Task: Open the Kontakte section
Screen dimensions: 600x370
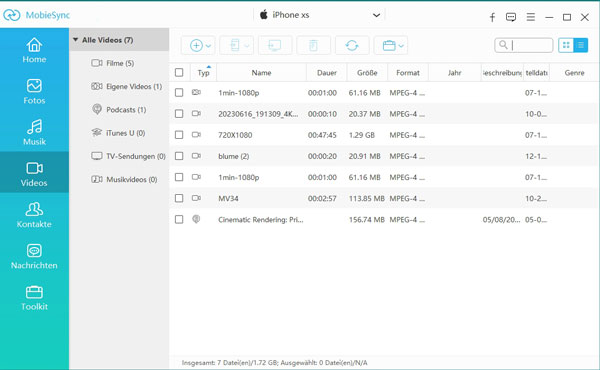Action: pos(34,215)
